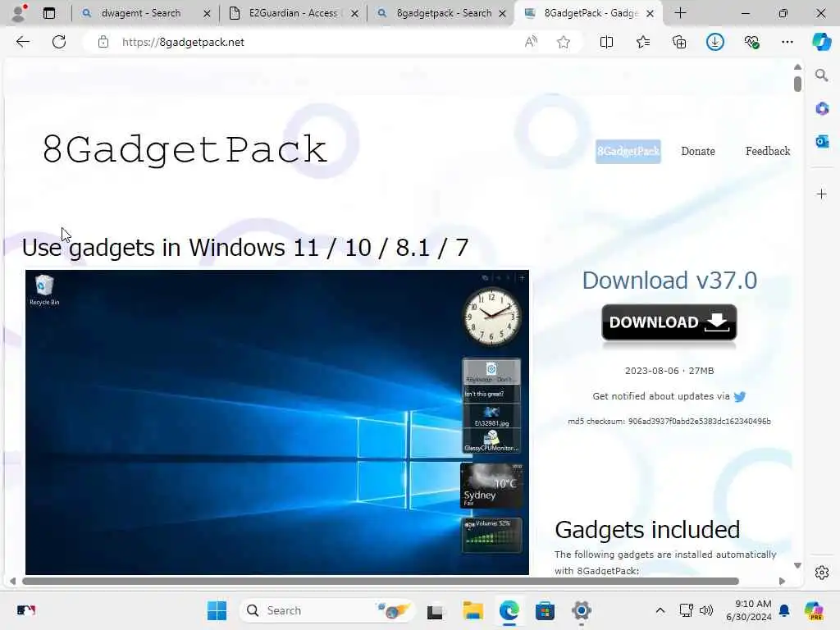Click the Download v37.0 heading link
Screen dimensions: 840x630
[x=669, y=281]
